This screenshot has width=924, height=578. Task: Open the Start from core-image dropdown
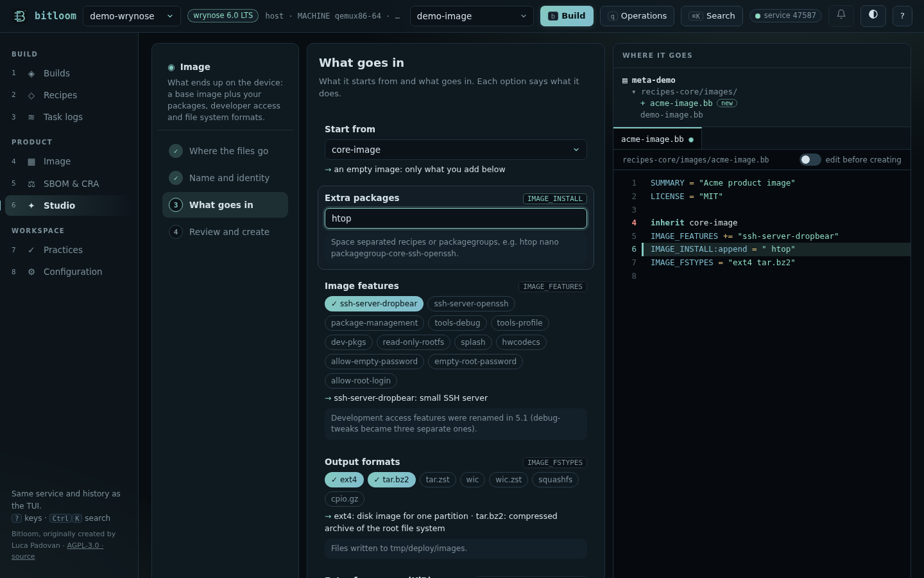456,150
